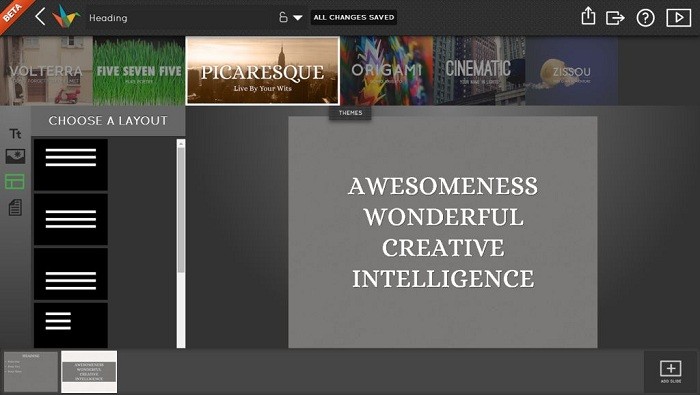Start slideshow with play icon
The width and height of the screenshot is (700, 395).
click(679, 18)
